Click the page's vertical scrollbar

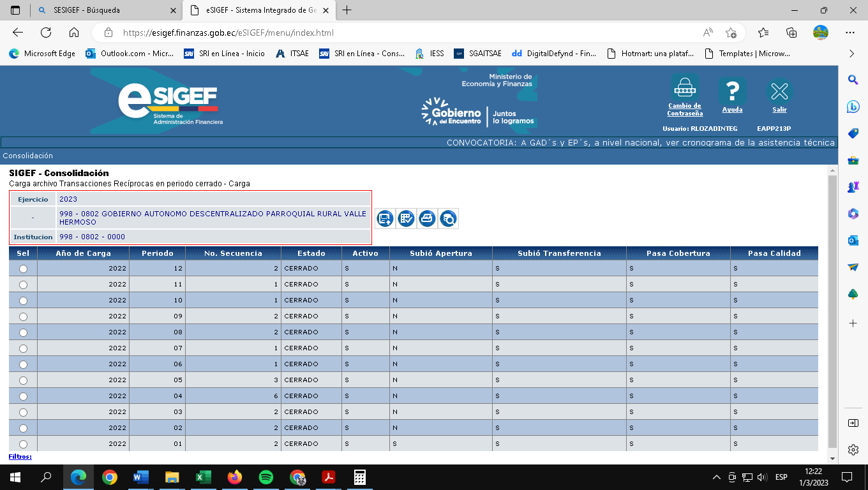click(832, 306)
